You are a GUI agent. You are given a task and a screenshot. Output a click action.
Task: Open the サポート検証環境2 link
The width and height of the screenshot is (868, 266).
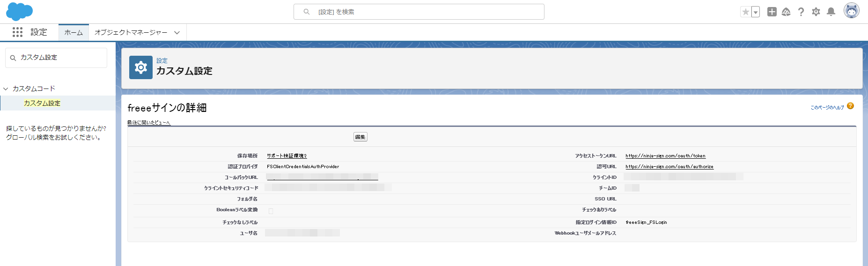point(287,156)
